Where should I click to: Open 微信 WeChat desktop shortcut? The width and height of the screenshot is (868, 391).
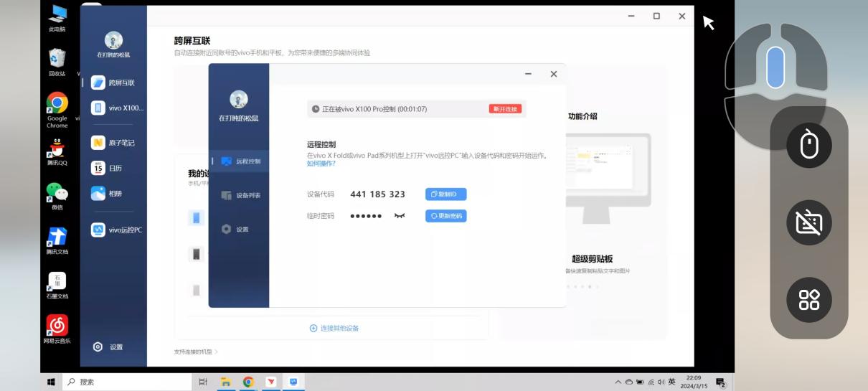(57, 196)
